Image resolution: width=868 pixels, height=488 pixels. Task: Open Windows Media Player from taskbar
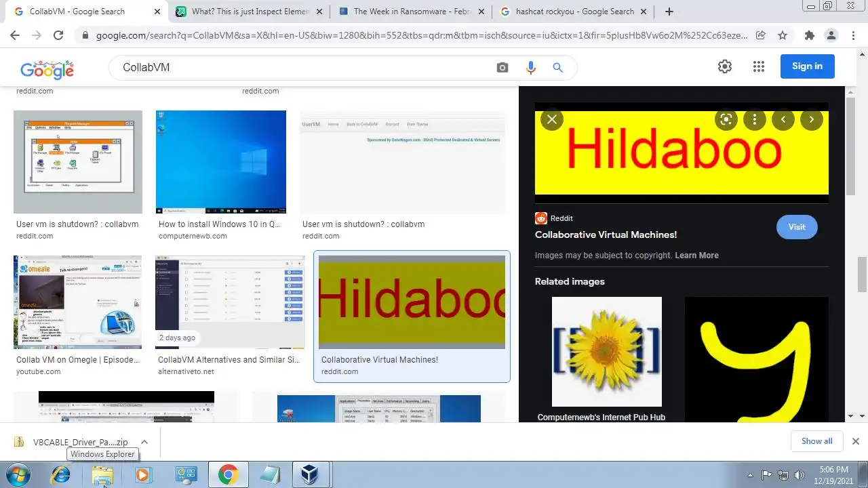point(142,474)
